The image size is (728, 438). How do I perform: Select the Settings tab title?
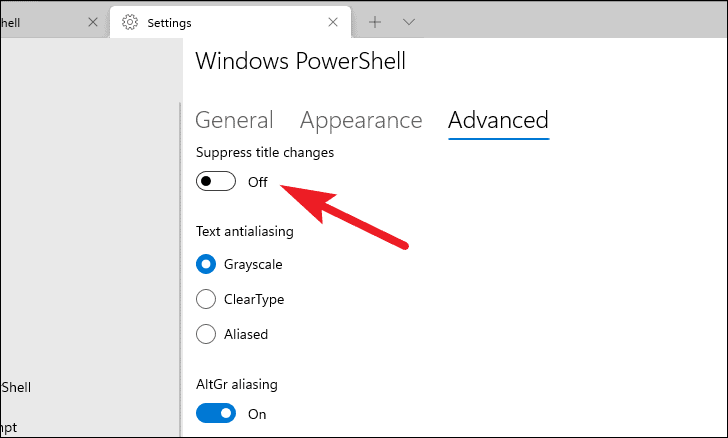[x=169, y=23]
